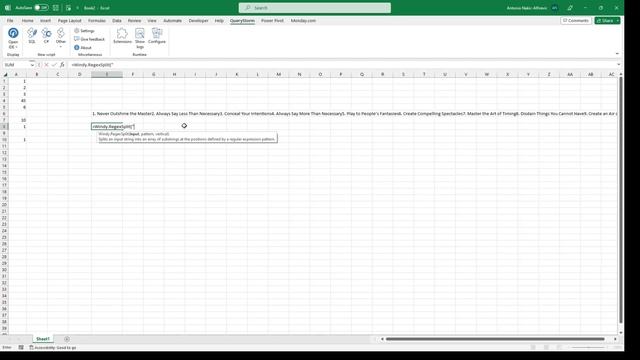Image resolution: width=640 pixels, height=360 pixels.
Task: Open the runtime Configure option
Action: click(157, 36)
